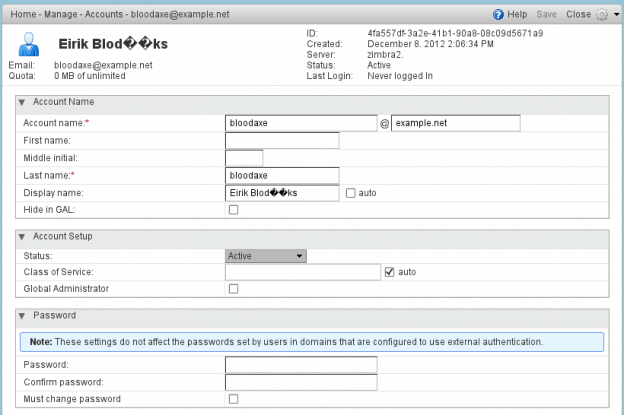Click the Password field
This screenshot has height=415, width=624.
(x=301, y=364)
